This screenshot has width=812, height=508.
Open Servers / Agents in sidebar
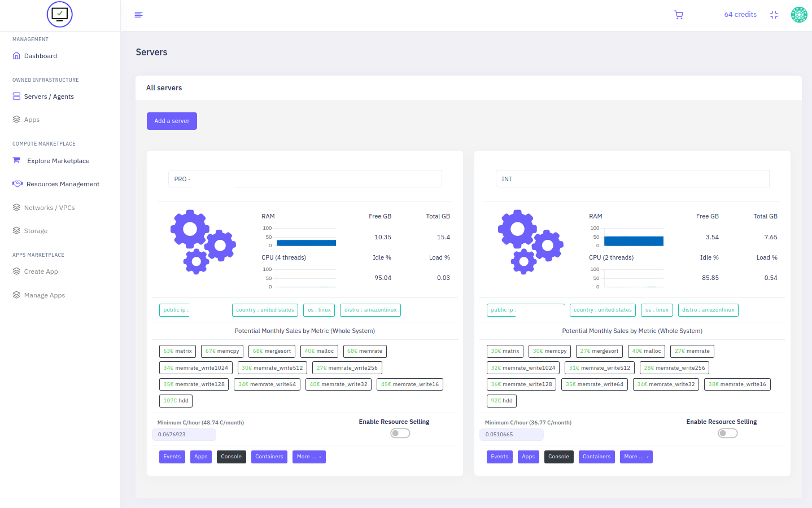pos(49,97)
